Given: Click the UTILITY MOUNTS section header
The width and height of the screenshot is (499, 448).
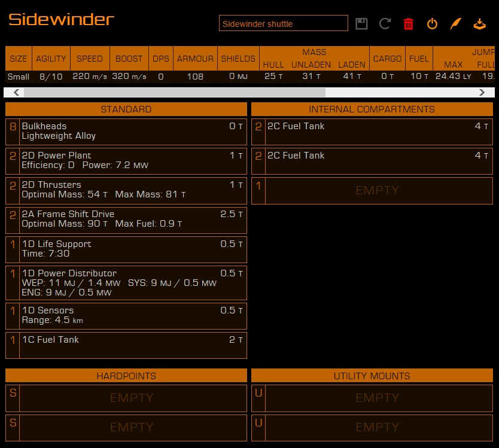Looking at the screenshot, I should [372, 376].
